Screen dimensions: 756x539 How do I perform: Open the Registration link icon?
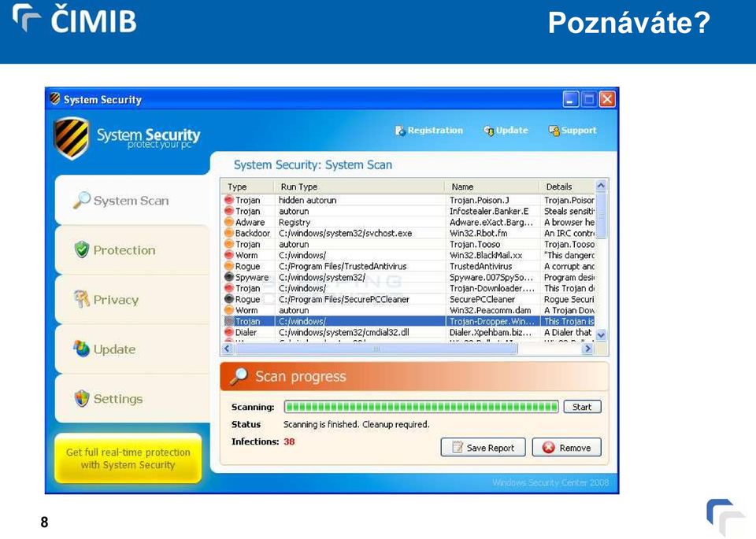[400, 131]
